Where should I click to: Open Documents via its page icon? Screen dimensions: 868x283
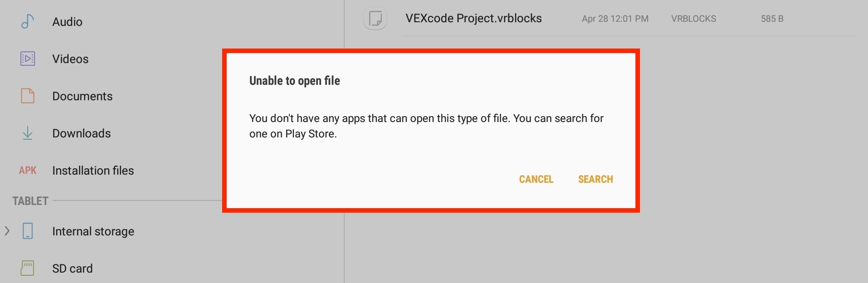point(27,96)
